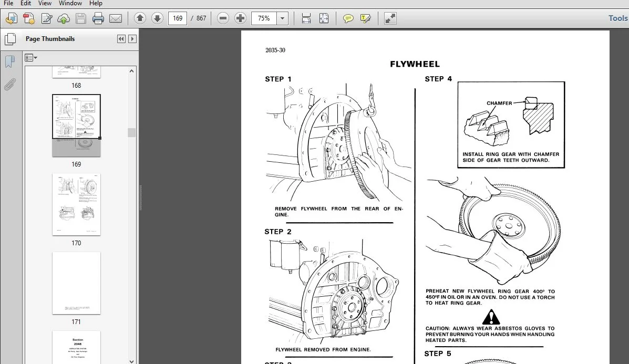Go to previous page arrow
This screenshot has width=629, height=364.
140,18
